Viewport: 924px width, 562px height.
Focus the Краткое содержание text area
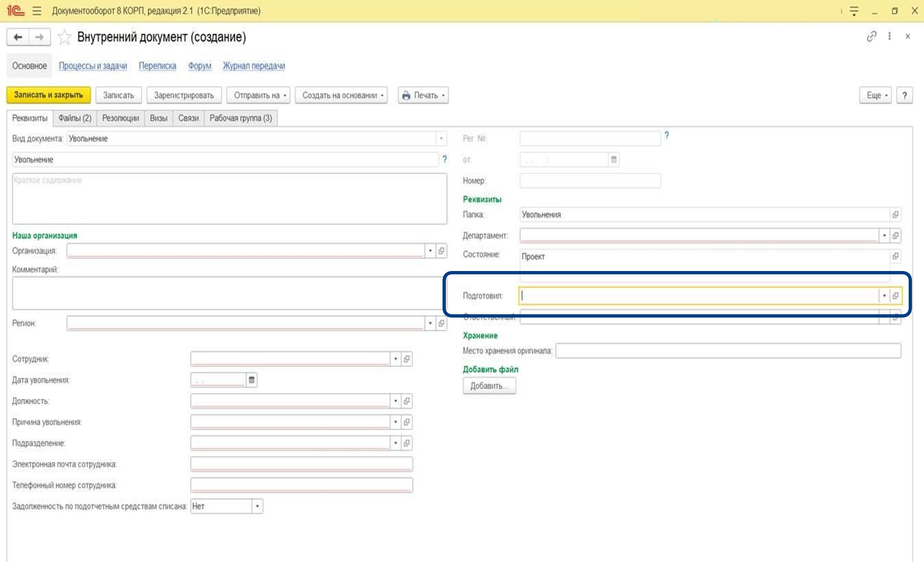tap(230, 198)
